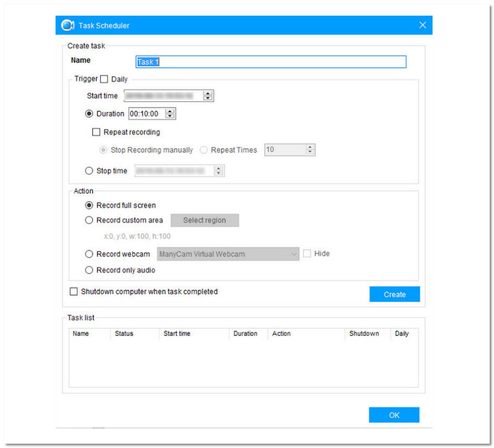Toggle Shutdown computer when task completed

coord(74,292)
